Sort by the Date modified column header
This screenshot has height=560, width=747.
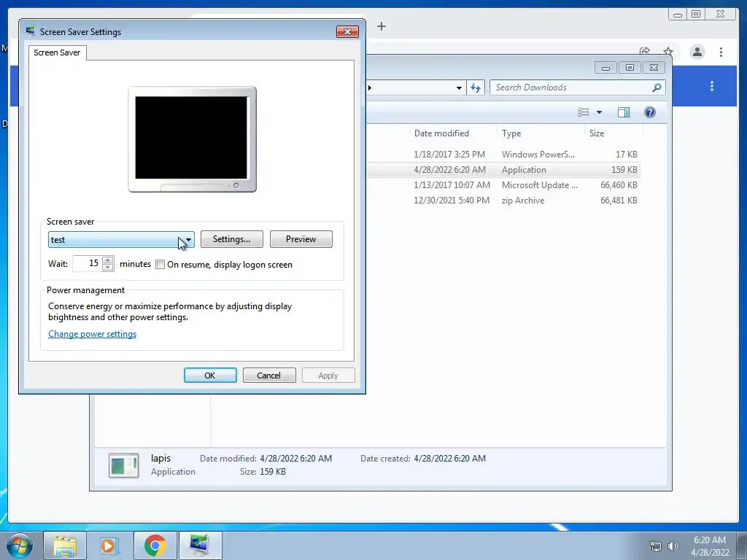[441, 133]
